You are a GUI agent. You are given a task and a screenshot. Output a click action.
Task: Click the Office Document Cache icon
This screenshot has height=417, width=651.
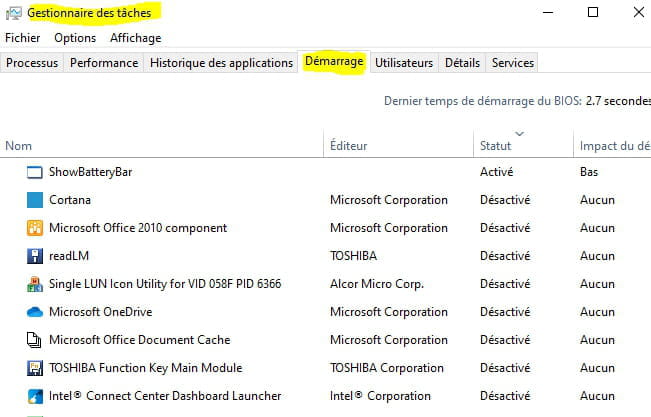34,340
